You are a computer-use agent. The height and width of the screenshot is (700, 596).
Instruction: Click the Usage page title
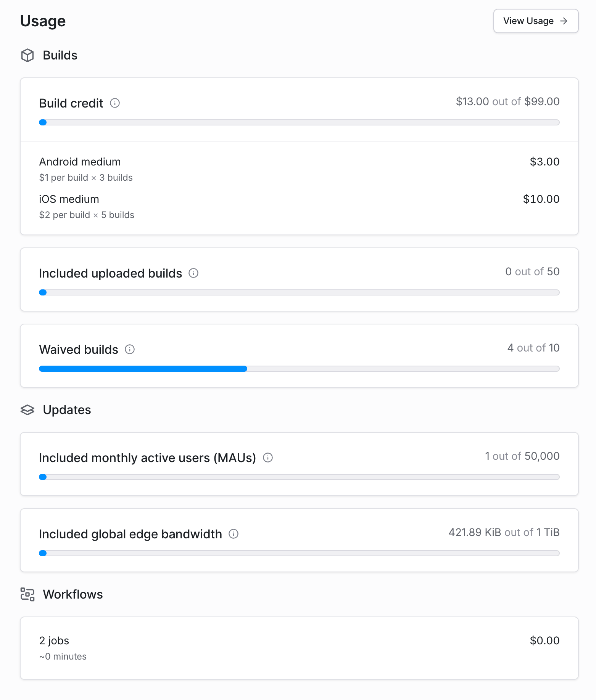[x=43, y=21]
